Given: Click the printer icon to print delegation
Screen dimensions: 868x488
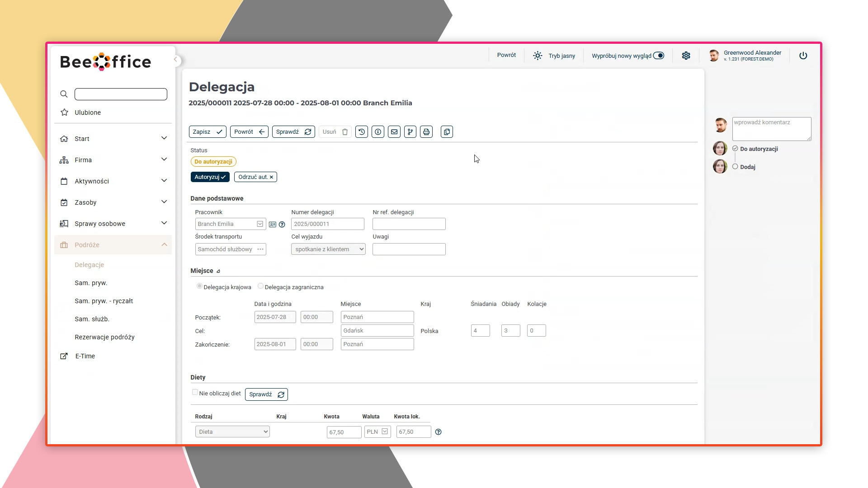Looking at the screenshot, I should tap(426, 132).
